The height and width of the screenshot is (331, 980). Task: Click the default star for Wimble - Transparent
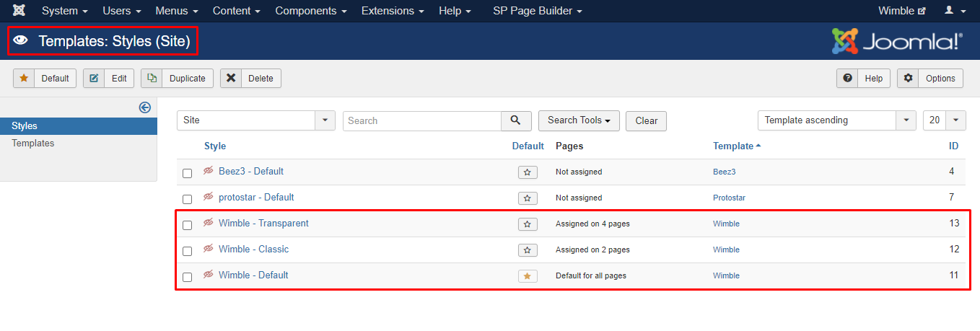[x=528, y=224]
